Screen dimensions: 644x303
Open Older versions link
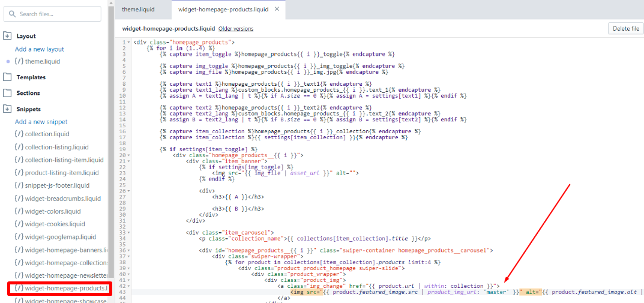pos(236,29)
